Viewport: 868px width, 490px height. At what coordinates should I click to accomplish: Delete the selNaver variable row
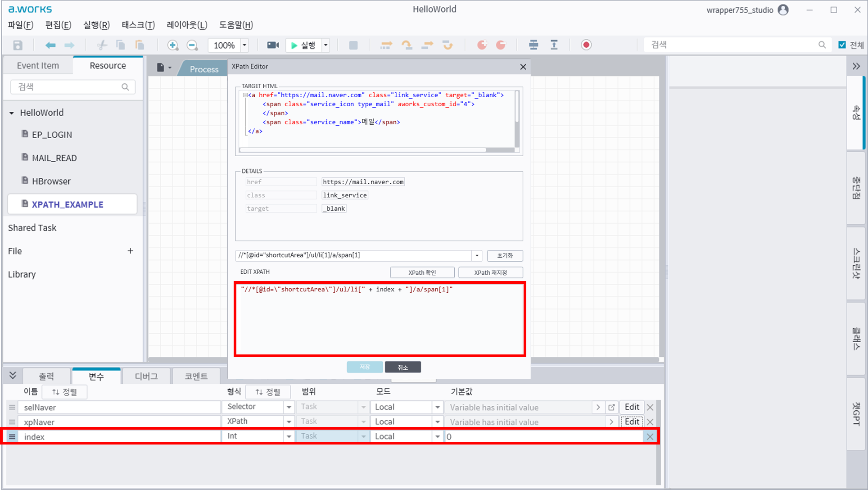pos(650,407)
